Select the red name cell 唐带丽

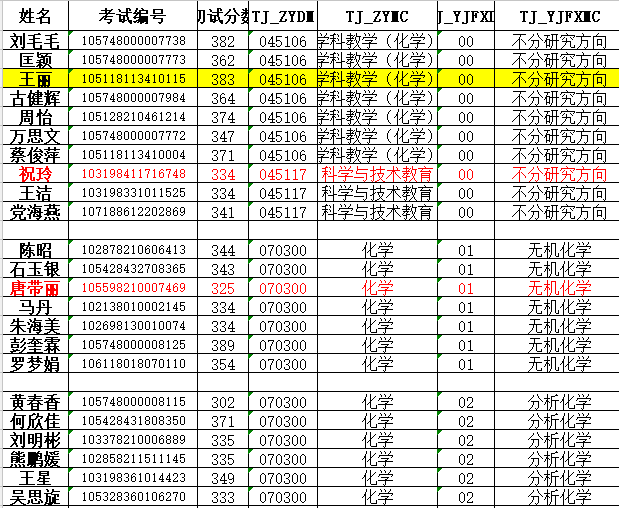point(36,288)
